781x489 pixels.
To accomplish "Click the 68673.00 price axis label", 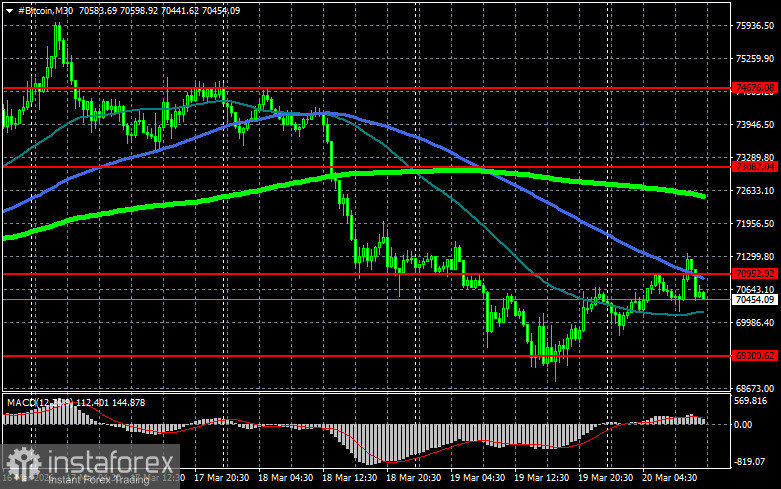I will click(x=755, y=388).
